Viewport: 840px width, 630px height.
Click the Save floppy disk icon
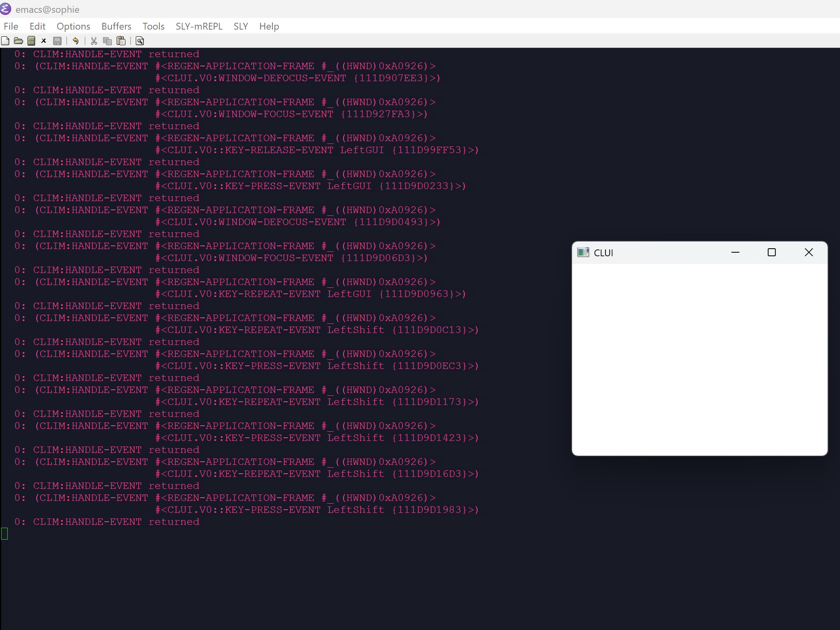[57, 41]
